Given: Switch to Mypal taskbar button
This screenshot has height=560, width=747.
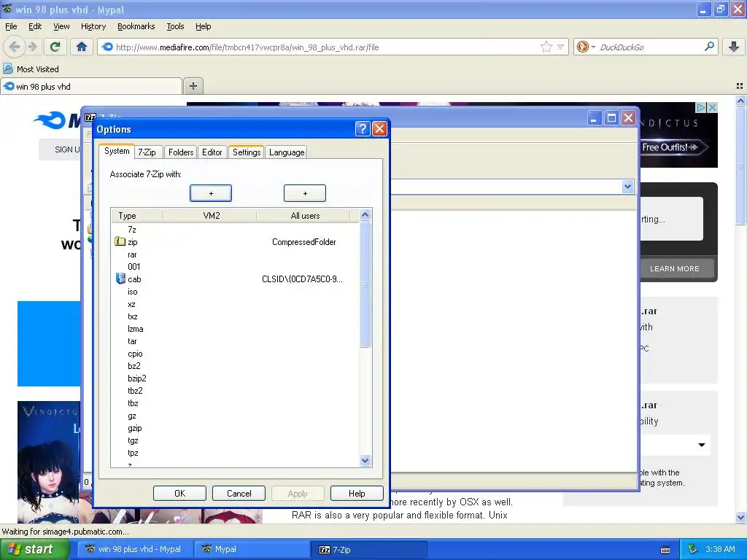Looking at the screenshot, I should point(252,549).
